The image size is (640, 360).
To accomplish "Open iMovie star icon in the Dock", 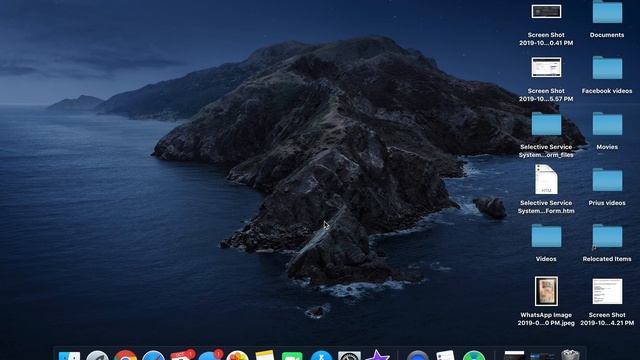I will [377, 356].
